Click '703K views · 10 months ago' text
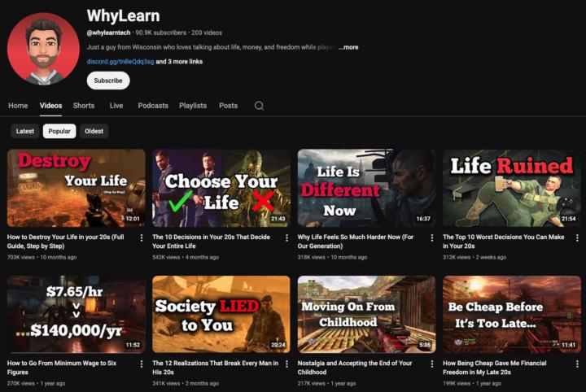 tap(42, 257)
